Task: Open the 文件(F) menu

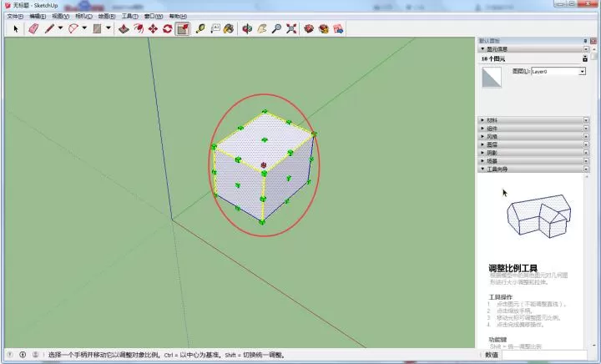Action: pyautogui.click(x=15, y=16)
